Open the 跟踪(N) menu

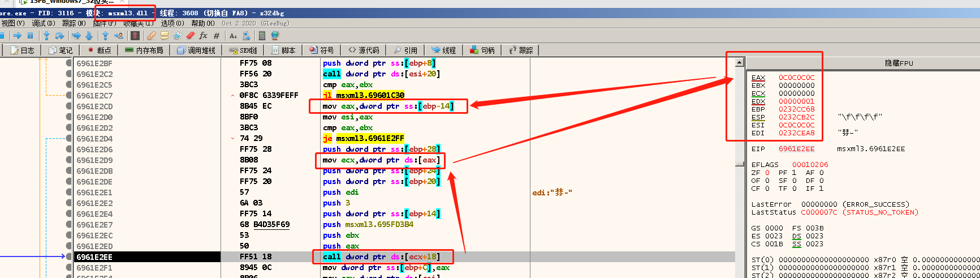tap(74, 23)
